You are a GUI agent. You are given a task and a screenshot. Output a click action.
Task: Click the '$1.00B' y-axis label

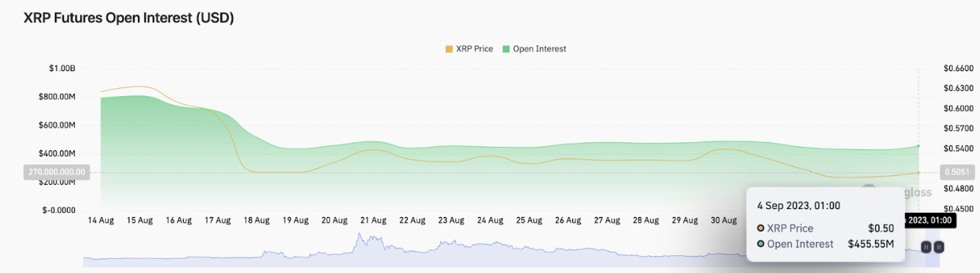[62, 68]
